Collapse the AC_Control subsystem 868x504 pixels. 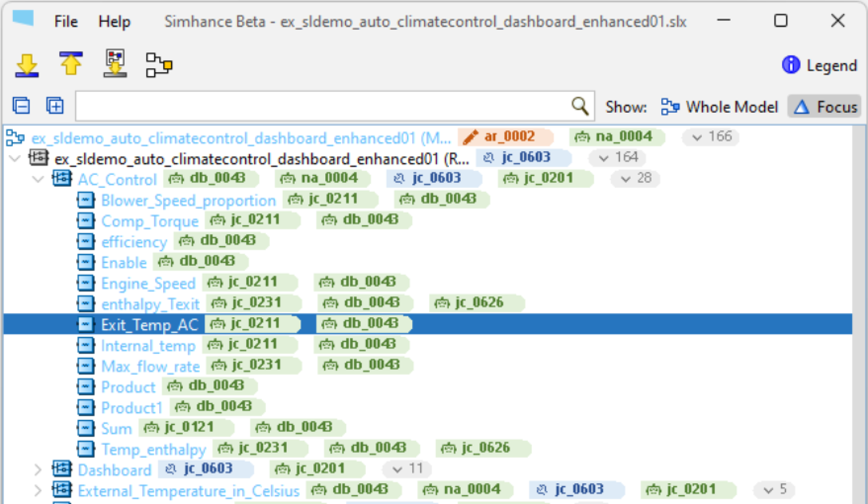(x=38, y=179)
